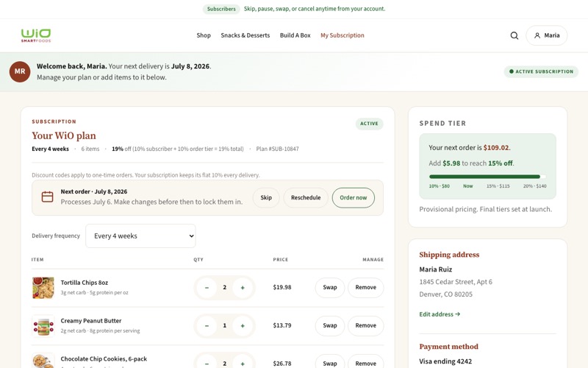Click the 10% · $80 tier label
This screenshot has width=588, height=368.
[x=439, y=186]
